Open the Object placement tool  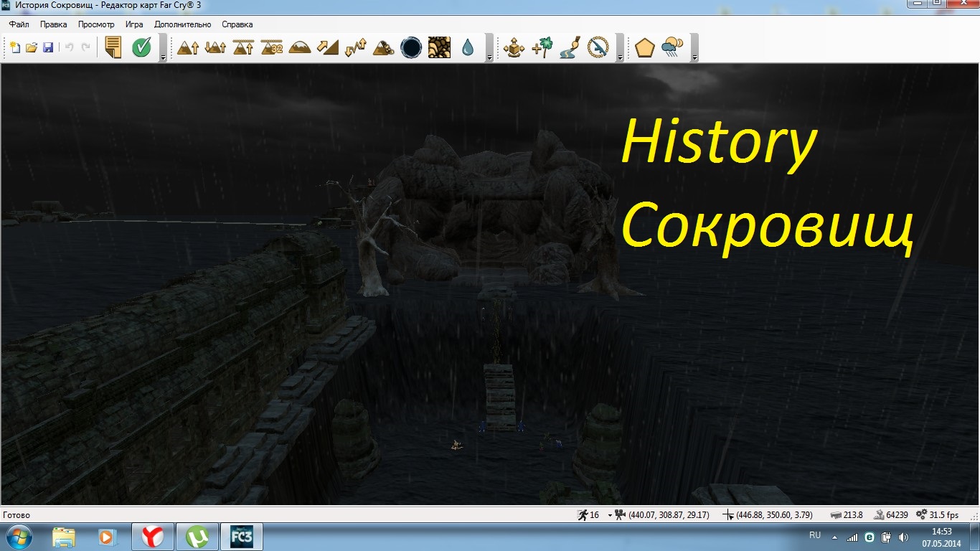[514, 47]
